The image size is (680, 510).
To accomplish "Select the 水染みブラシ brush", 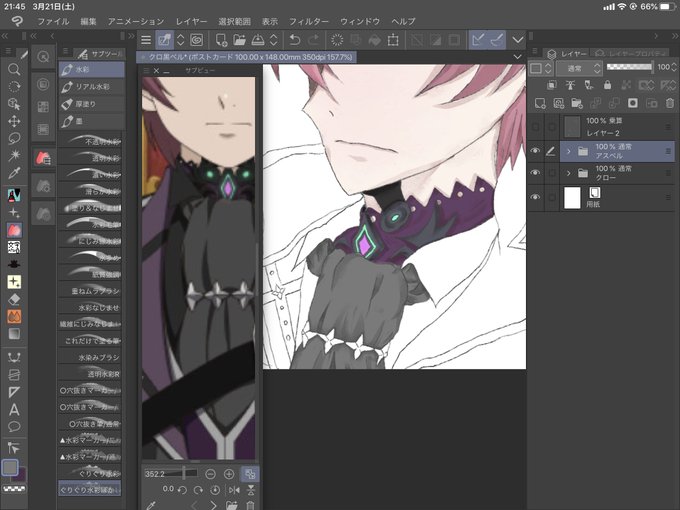I will [x=90, y=357].
